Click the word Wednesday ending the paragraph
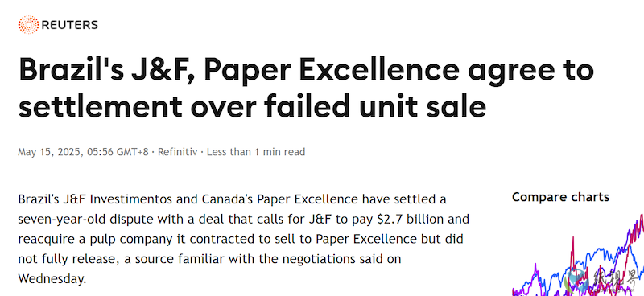 52,279
